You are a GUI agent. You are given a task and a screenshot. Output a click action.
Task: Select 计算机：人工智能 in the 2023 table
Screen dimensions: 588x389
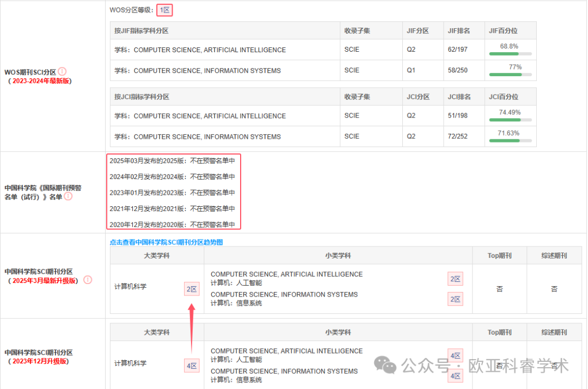click(236, 360)
